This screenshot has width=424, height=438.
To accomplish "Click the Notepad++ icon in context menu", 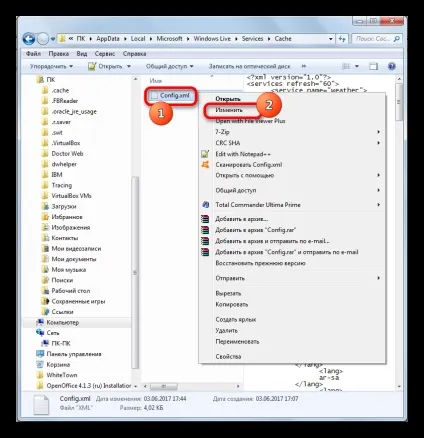I will click(205, 154).
